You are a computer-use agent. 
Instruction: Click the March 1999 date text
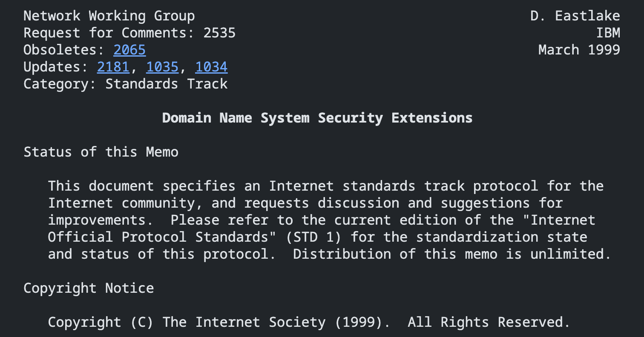tap(579, 50)
